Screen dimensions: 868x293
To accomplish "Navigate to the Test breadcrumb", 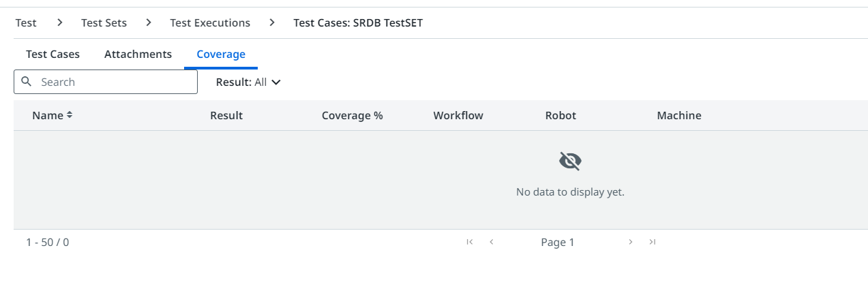I will pyautogui.click(x=26, y=22).
